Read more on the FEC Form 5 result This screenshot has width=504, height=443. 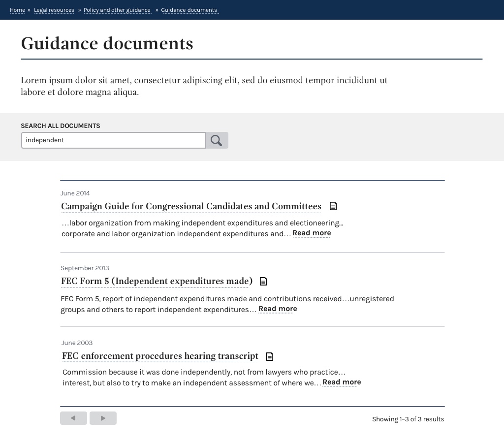(278, 309)
